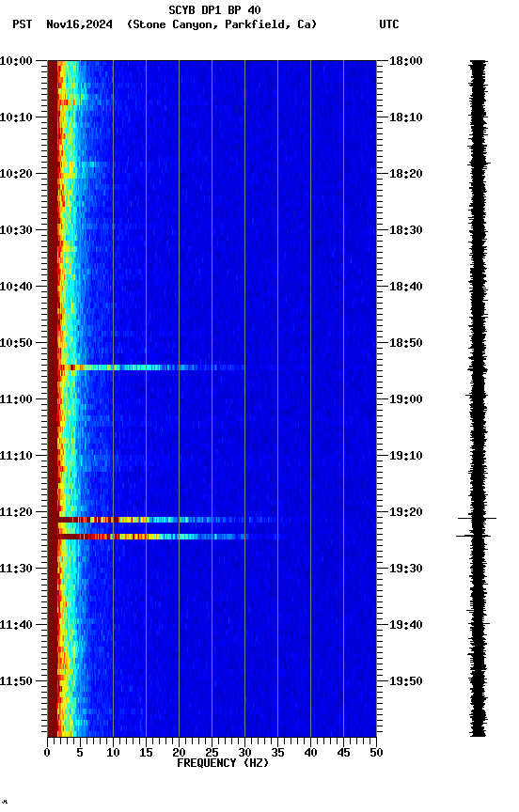Click the 10:30 PST time label
This screenshot has width=519, height=812.
16,230
